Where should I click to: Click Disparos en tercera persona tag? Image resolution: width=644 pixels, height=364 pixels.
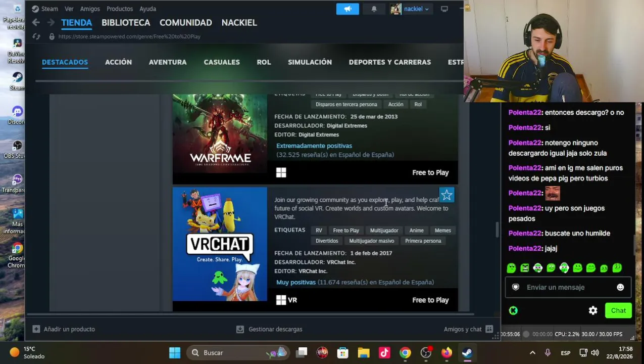(x=346, y=104)
